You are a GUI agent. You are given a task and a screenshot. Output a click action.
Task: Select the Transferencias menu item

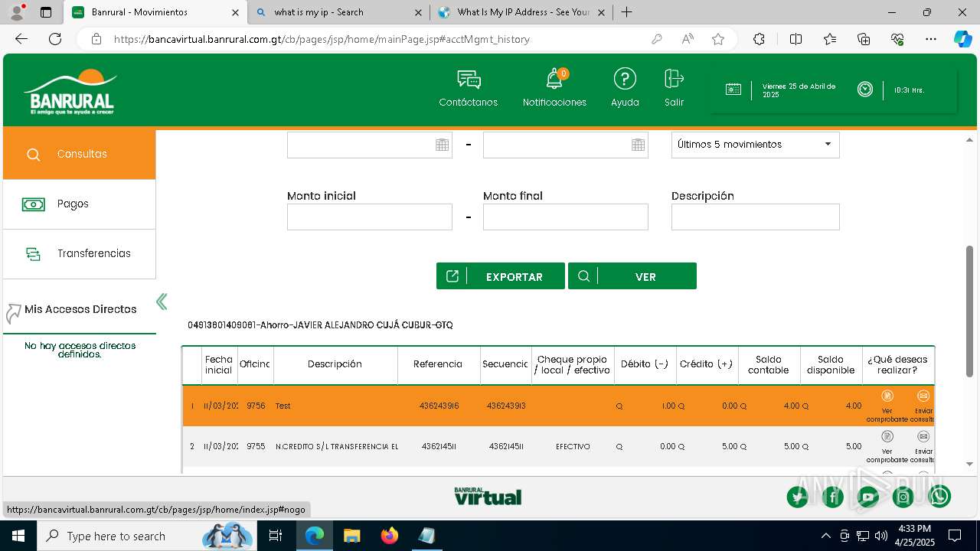80,254
